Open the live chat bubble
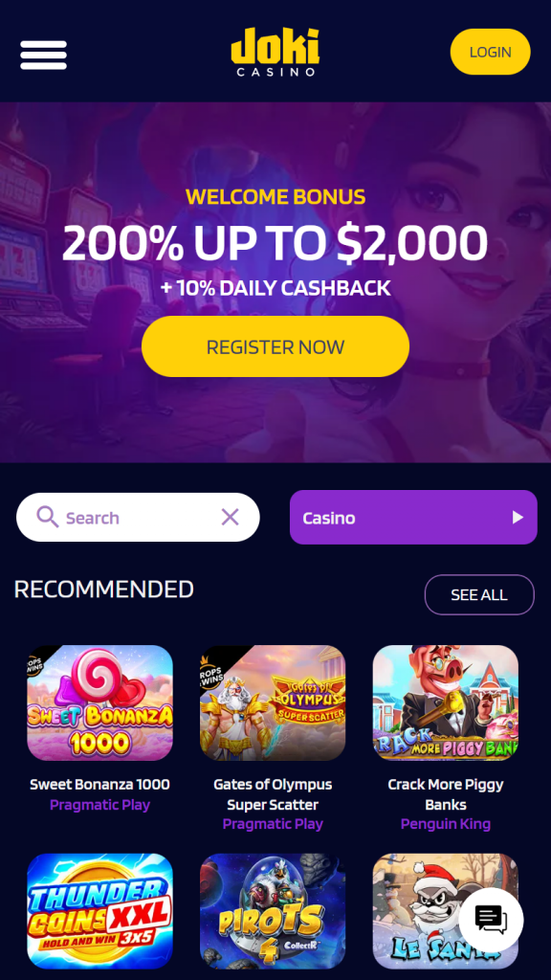This screenshot has width=551, height=980. pyautogui.click(x=491, y=920)
